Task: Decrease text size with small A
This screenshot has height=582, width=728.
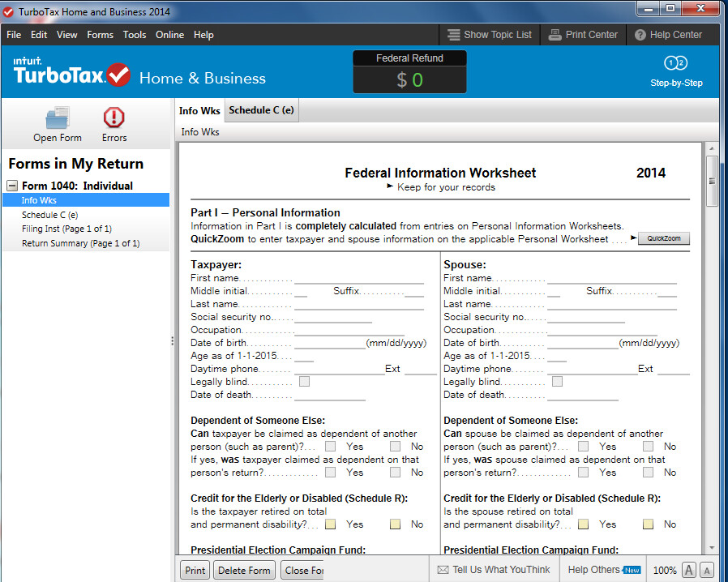Action: pos(707,571)
